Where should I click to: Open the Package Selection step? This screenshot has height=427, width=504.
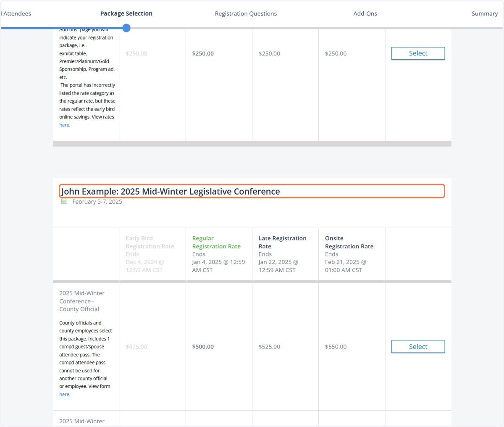[x=126, y=13]
